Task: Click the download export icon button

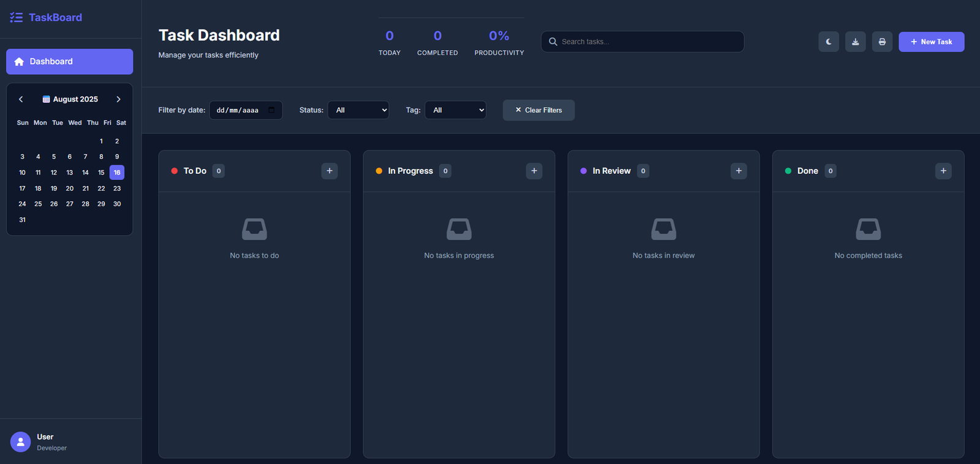Action: 856,42
